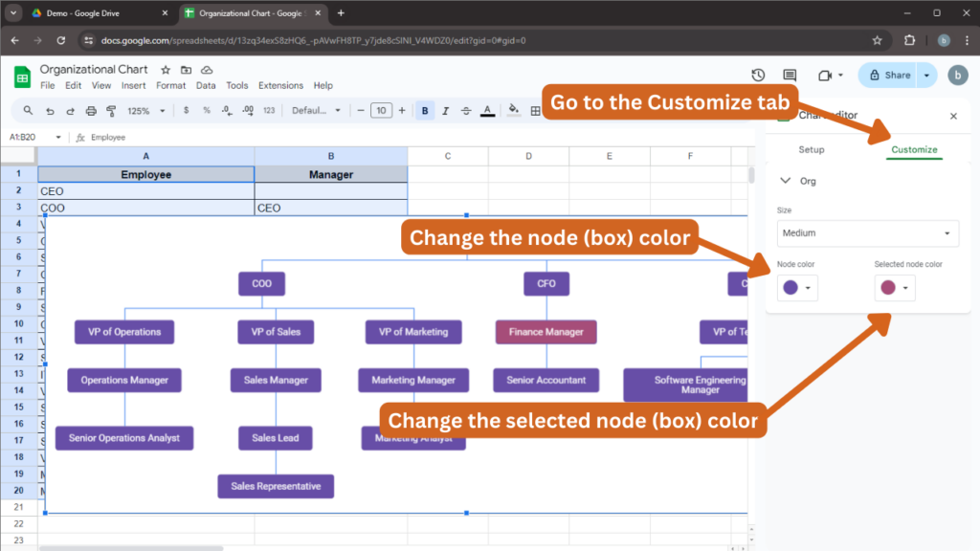This screenshot has height=551, width=980.
Task: Open the fill color tool
Action: [x=514, y=110]
